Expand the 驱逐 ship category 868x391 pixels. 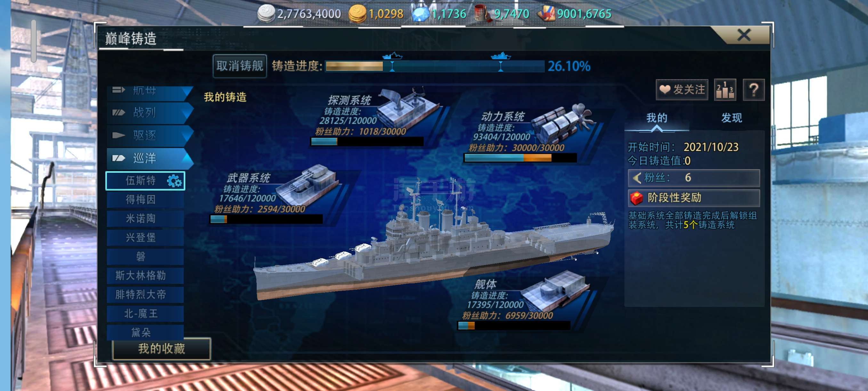point(150,136)
